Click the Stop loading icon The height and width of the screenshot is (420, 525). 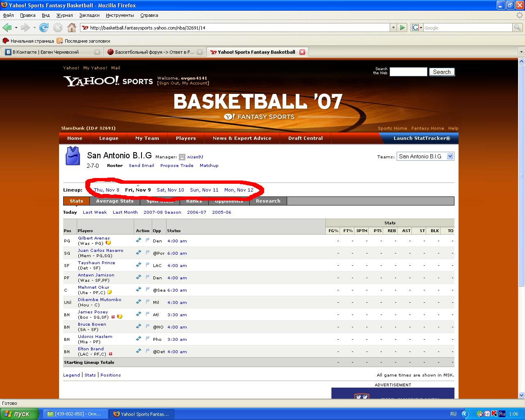58,27
